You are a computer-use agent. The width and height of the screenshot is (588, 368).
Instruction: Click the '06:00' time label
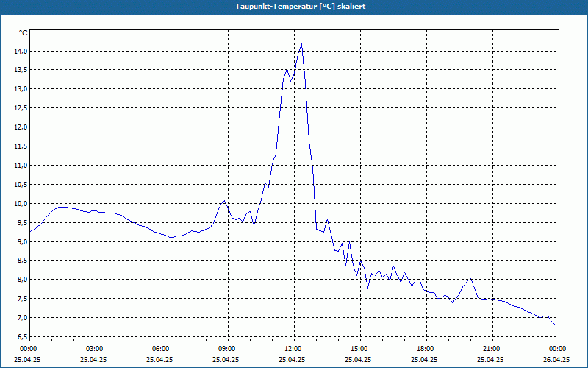pos(159,349)
